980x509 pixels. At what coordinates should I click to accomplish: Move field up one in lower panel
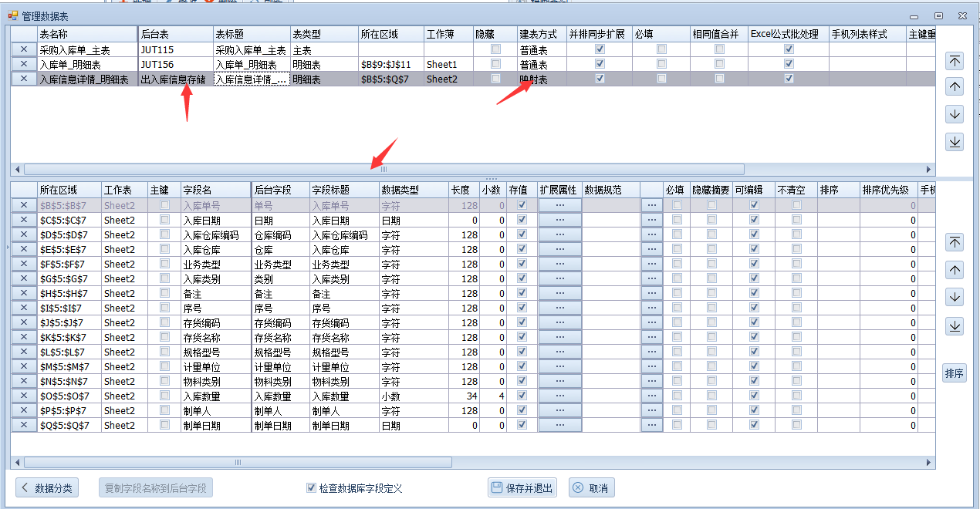click(955, 270)
